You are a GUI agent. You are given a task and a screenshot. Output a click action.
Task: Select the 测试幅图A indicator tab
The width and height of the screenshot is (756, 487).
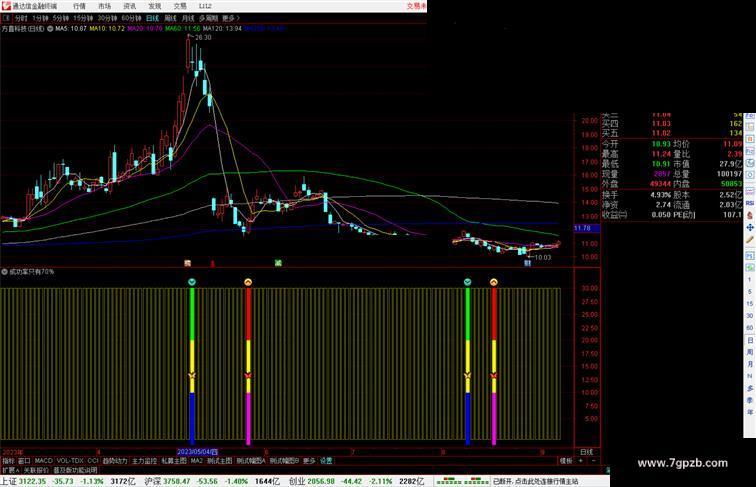[x=251, y=461]
